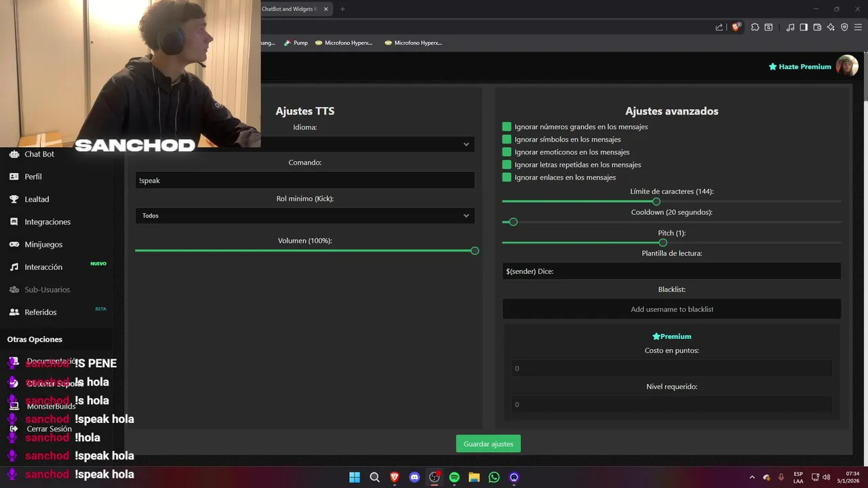The width and height of the screenshot is (868, 488).
Task: Toggle ignore large numbers checkbox
Action: pos(507,127)
